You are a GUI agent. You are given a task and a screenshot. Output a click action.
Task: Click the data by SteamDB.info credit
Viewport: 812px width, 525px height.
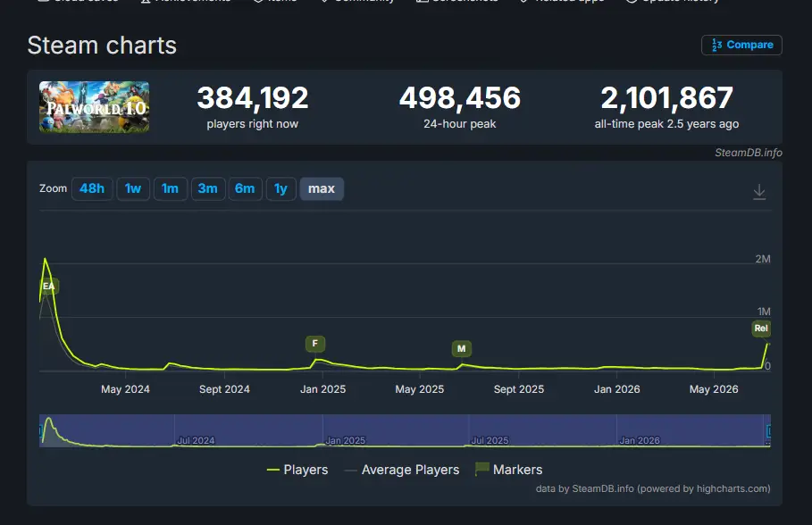[x=653, y=488]
